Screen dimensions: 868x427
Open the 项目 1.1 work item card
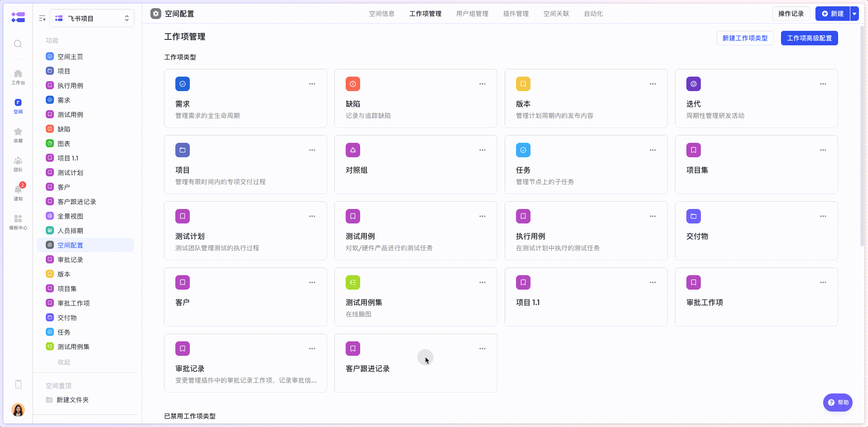[586, 297]
